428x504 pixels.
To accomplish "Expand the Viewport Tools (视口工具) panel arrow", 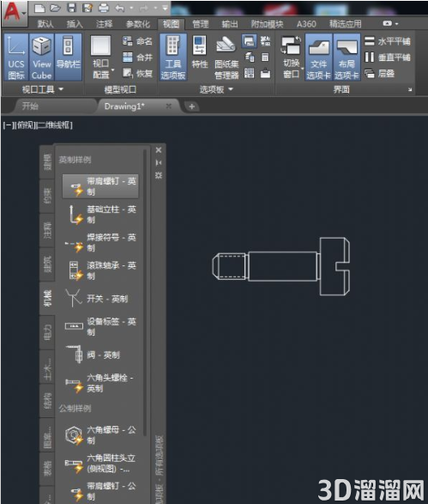I will [61, 89].
